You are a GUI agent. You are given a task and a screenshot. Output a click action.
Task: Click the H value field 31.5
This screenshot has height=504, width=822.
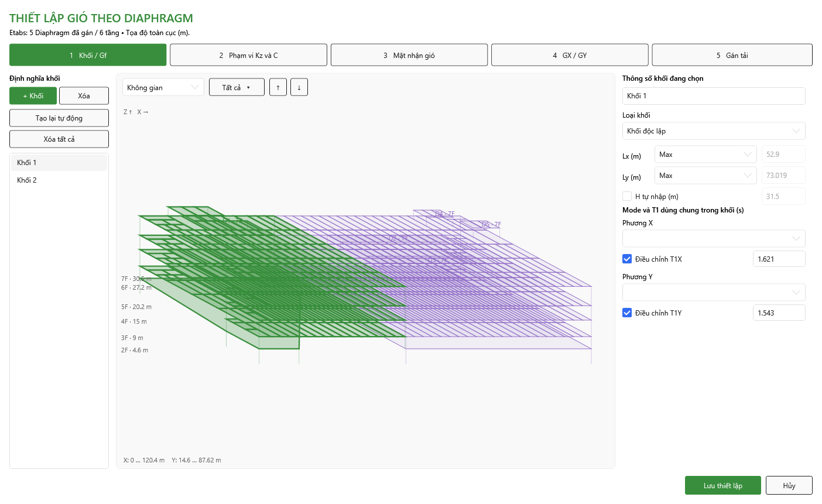click(x=783, y=196)
